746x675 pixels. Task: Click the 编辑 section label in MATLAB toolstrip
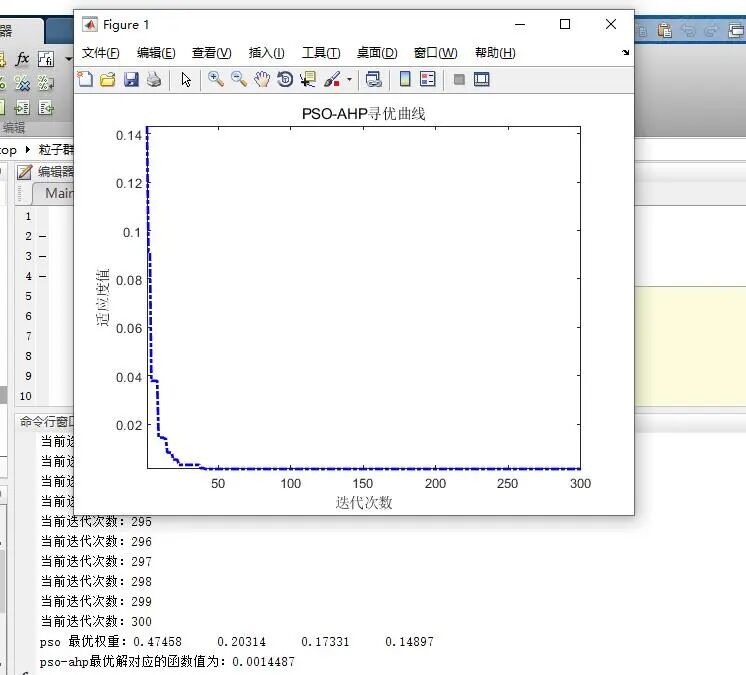pyautogui.click(x=13, y=128)
